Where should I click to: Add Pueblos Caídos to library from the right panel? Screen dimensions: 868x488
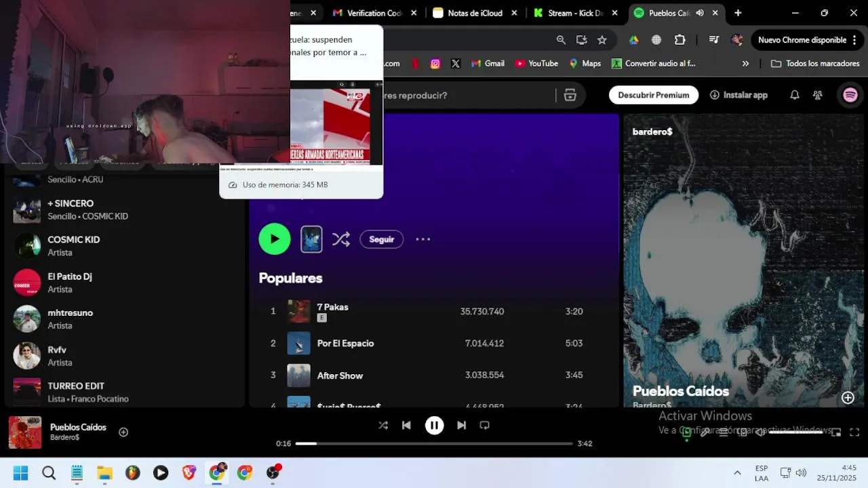[x=848, y=398]
